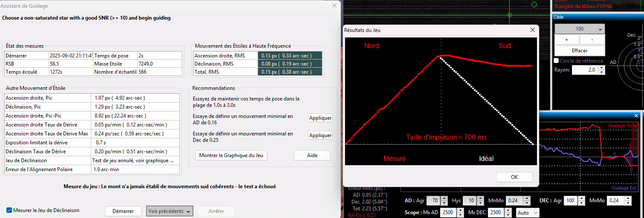
Task: Decrease Hys value with down arrow
Action: pos(481,203)
